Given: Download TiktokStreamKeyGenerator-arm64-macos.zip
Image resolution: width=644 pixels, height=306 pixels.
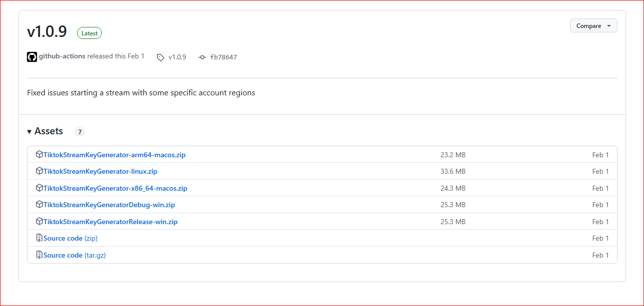Looking at the screenshot, I should coord(114,155).
